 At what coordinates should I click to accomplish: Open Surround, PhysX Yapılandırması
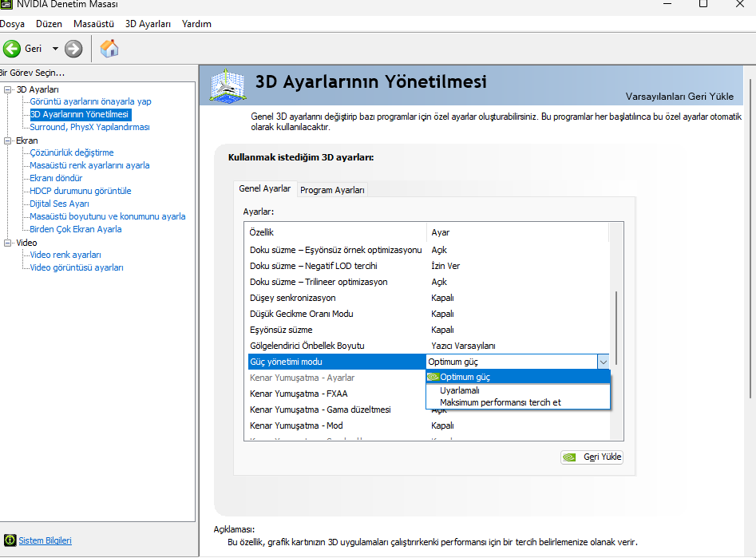point(89,127)
